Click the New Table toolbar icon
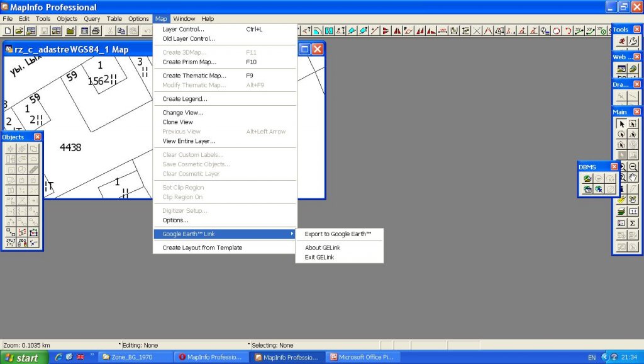 pos(8,30)
